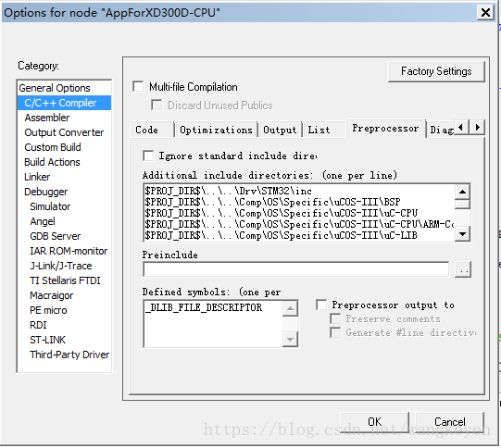The width and height of the screenshot is (501, 448).
Task: Select PE micro category
Action: tap(48, 310)
